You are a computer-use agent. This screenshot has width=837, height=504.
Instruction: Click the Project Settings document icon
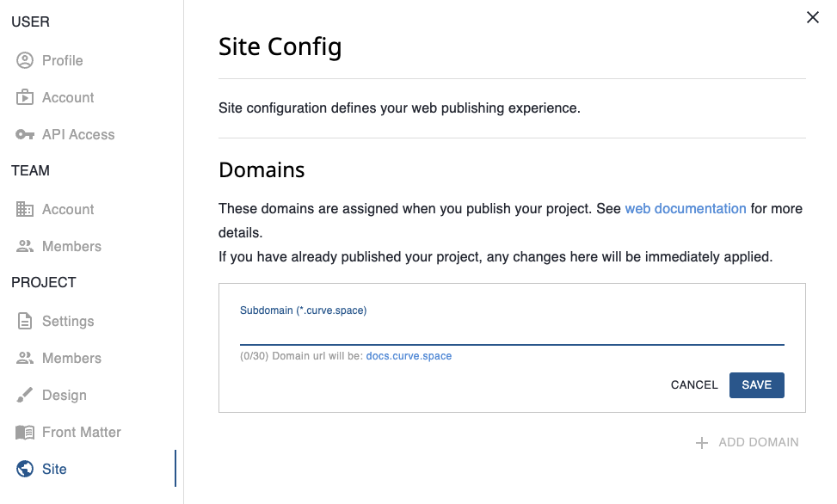click(26, 321)
